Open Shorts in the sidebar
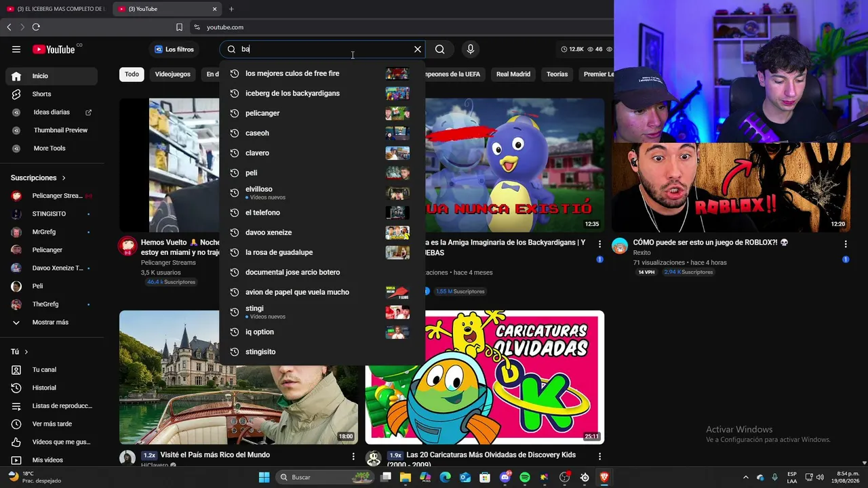Image resolution: width=868 pixels, height=488 pixels. point(52,94)
